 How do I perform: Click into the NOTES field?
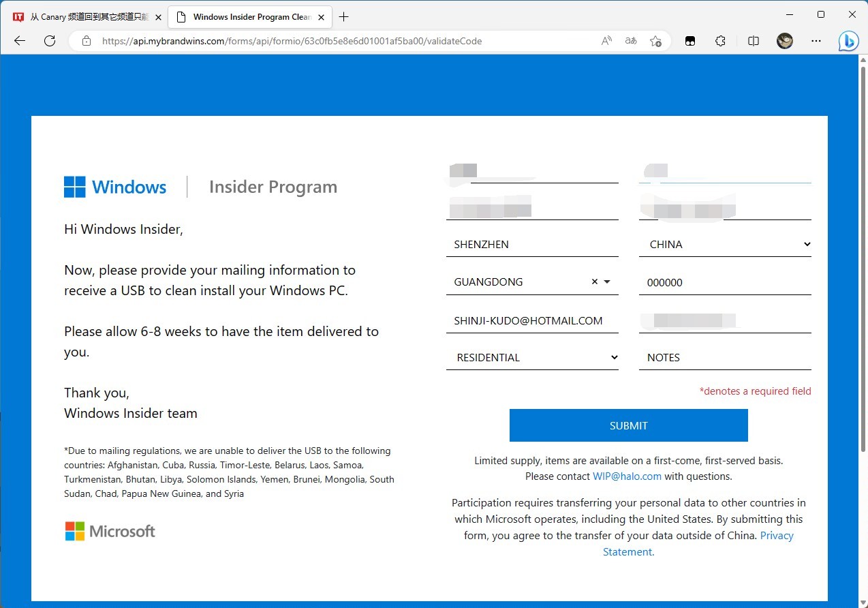tap(724, 358)
